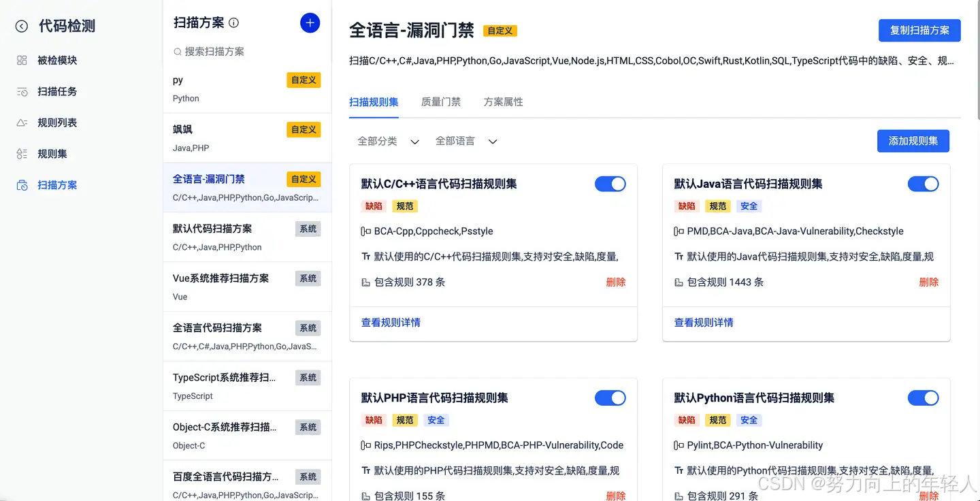Open 查看规则详情 for the C/C++ ruleset

(x=391, y=323)
